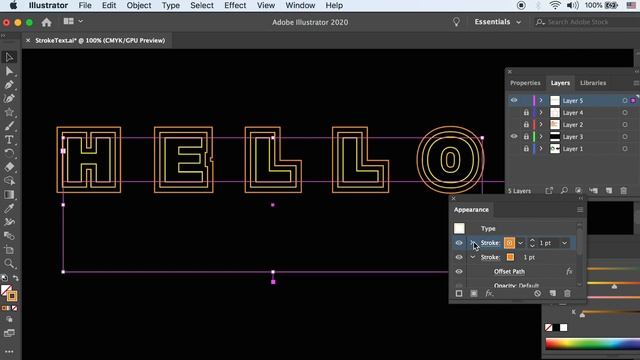The height and width of the screenshot is (360, 640).
Task: Select the Artboard tool
Action: [9, 250]
